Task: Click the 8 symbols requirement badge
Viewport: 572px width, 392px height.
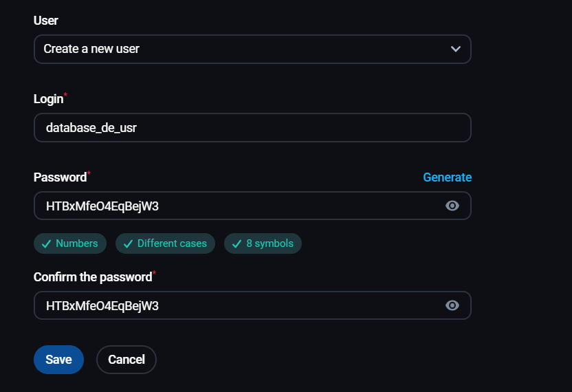Action: point(263,243)
